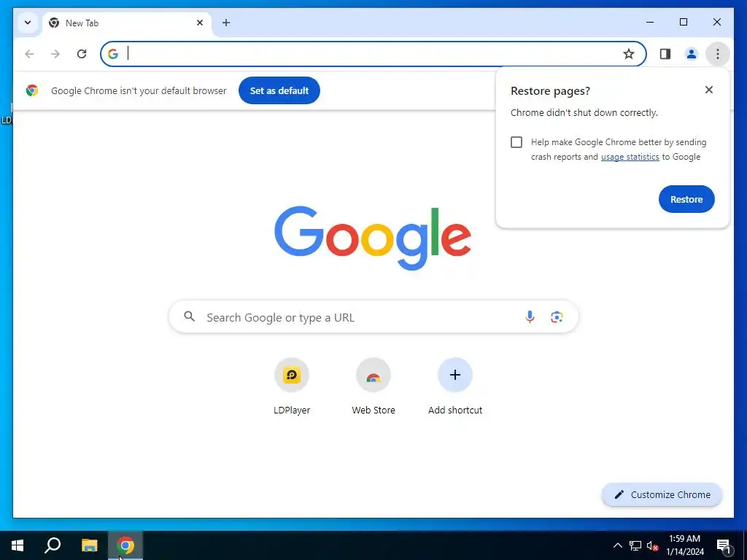Focus the address bar field
747x560 pixels.
[x=373, y=54]
